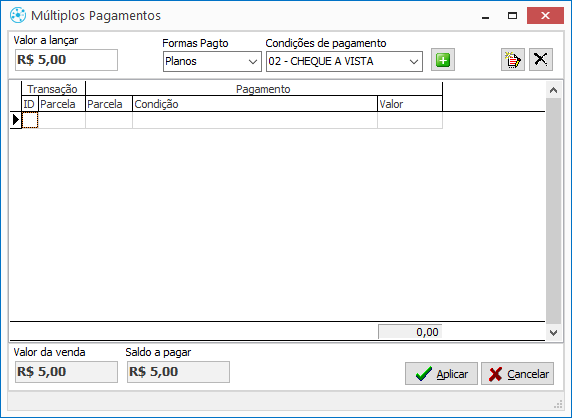572x418 pixels.
Task: Click the scrollbar up arrow
Action: pyautogui.click(x=553, y=90)
